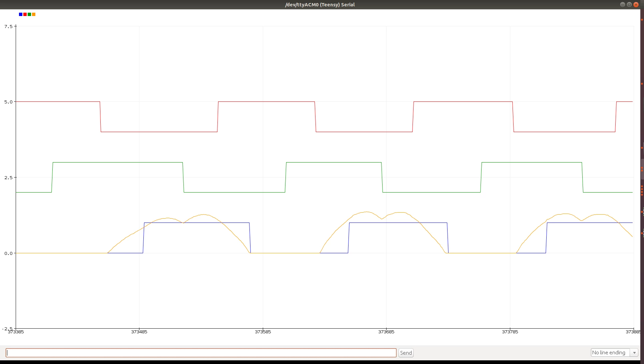Focus the serial message input field
Screen dimensions: 644x364
pyautogui.click(x=201, y=353)
